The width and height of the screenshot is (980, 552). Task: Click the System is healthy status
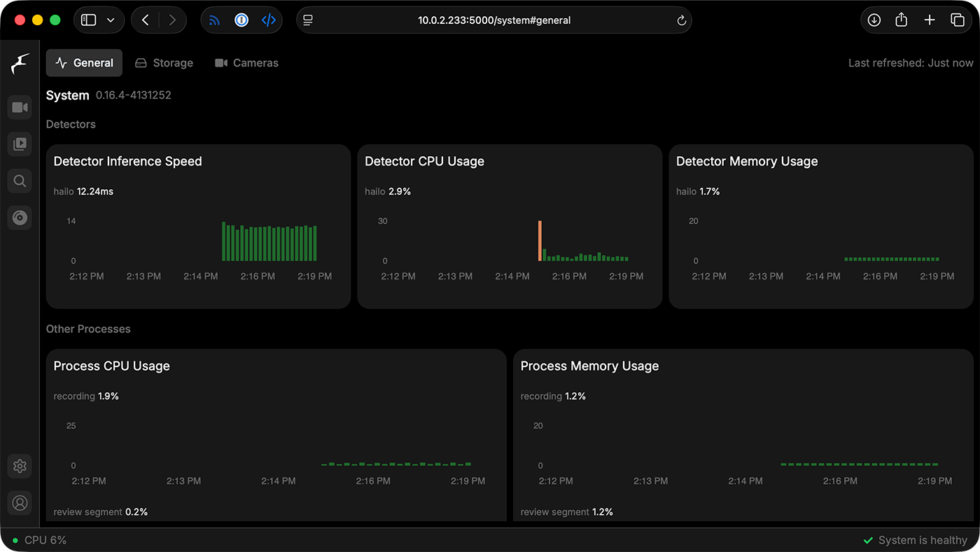pos(915,540)
